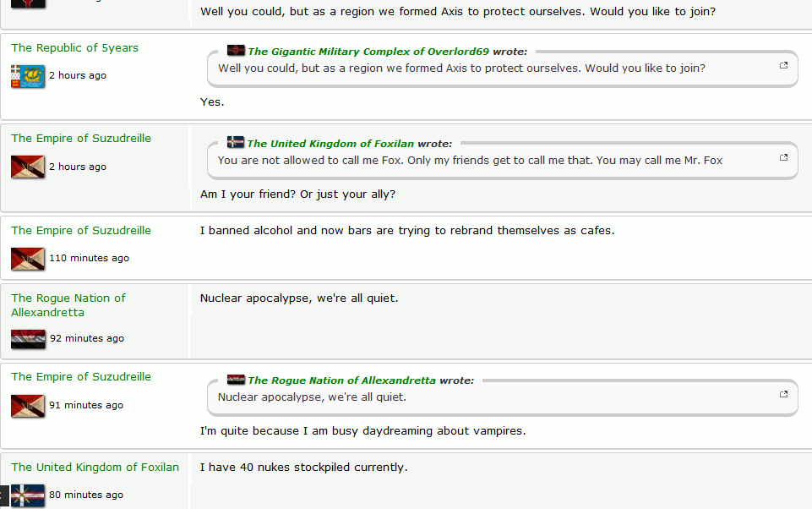The image size is (812, 509).
Task: Click Allexandretta's flag beside 92 minutes ago
Action: (28, 339)
